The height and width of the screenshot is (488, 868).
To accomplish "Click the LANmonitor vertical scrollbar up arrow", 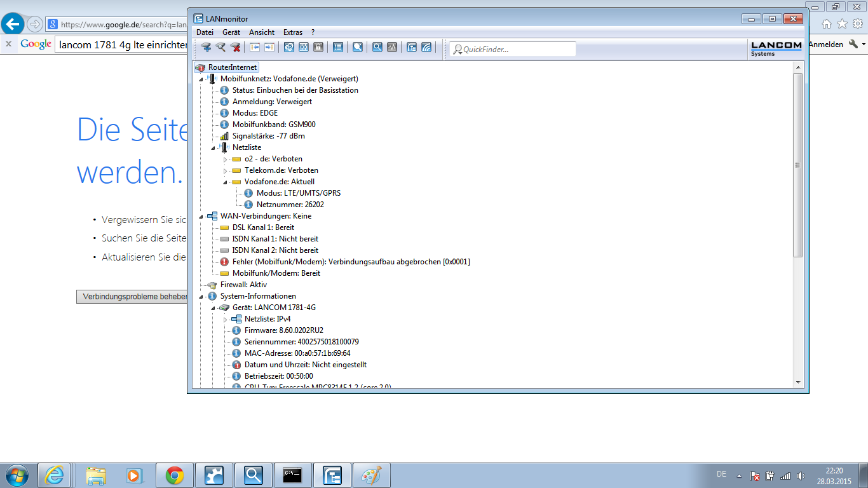I will [x=798, y=66].
